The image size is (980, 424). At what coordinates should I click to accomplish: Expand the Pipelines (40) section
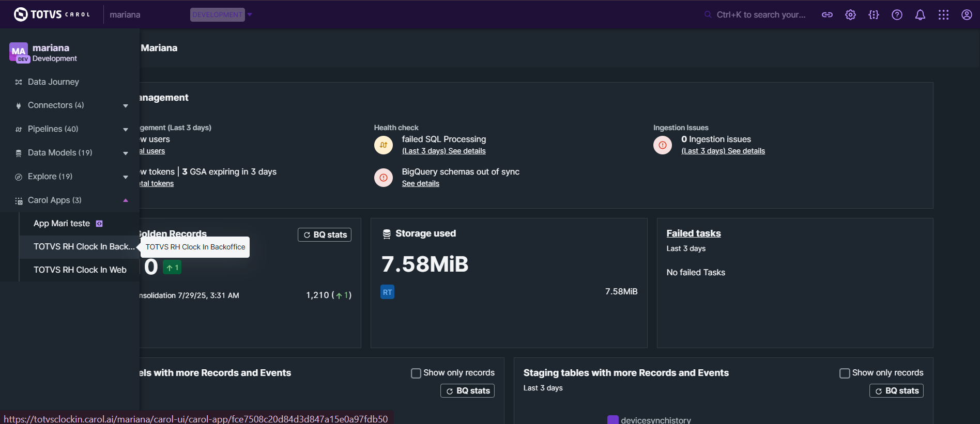click(125, 130)
